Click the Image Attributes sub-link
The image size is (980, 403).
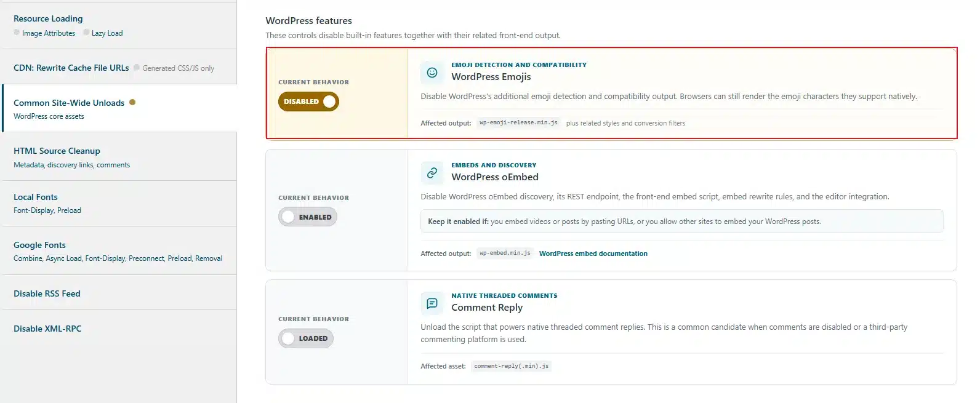point(49,33)
